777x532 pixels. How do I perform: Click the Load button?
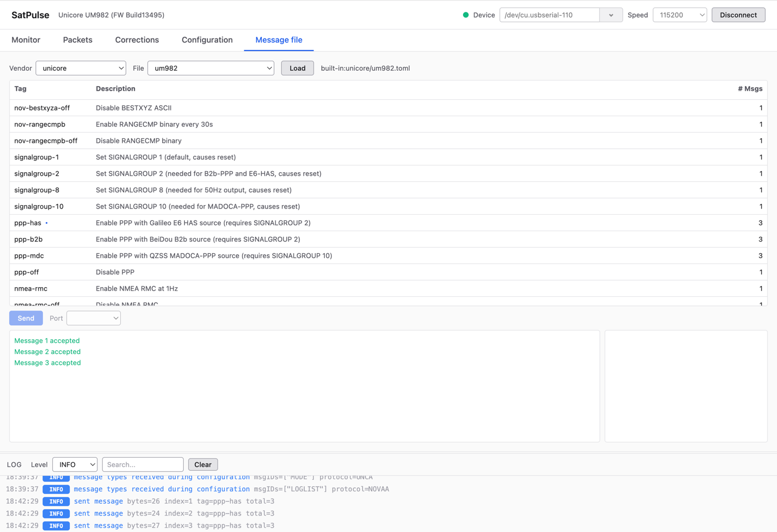pos(298,68)
